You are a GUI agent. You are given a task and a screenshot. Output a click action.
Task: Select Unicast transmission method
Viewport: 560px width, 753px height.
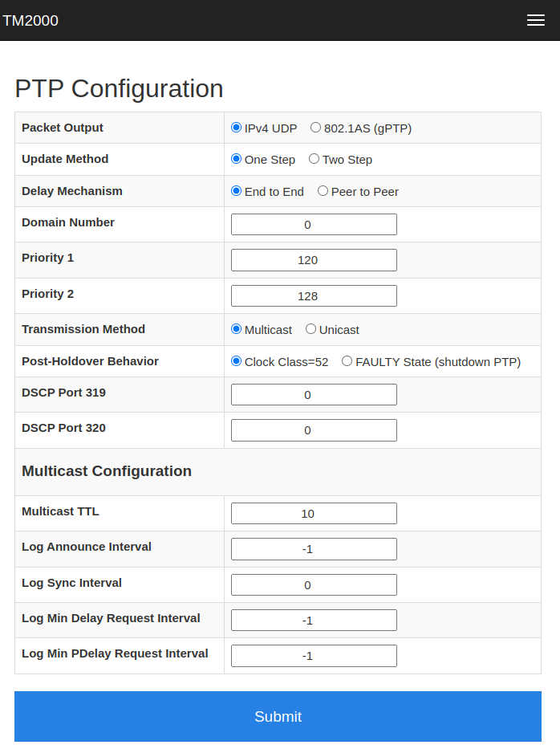[x=311, y=329]
